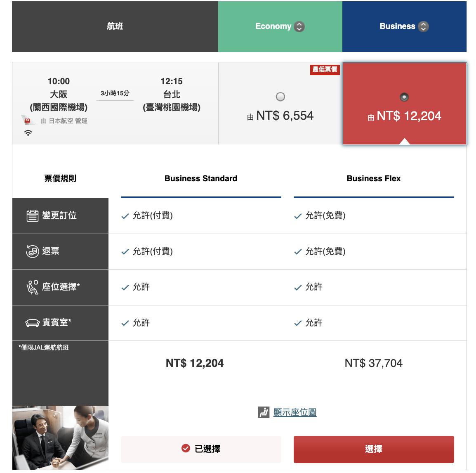Click the business class cabin photo
The image size is (476, 473).
[60, 437]
